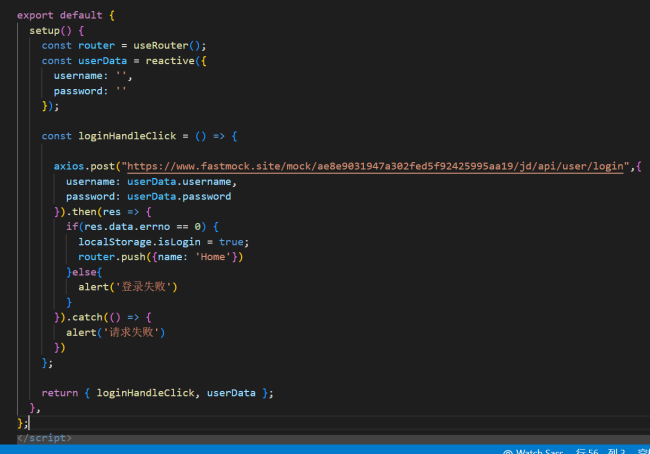Open the fastmock.site login API URL

[x=375, y=167]
